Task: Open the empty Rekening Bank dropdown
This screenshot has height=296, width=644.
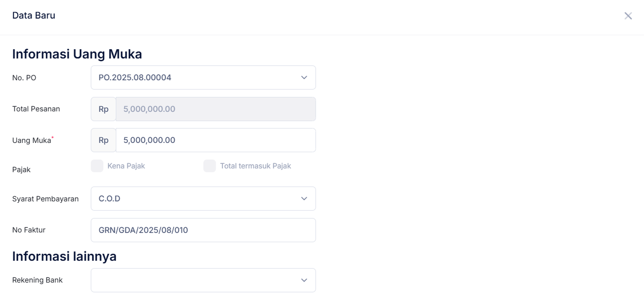Action: click(195, 280)
